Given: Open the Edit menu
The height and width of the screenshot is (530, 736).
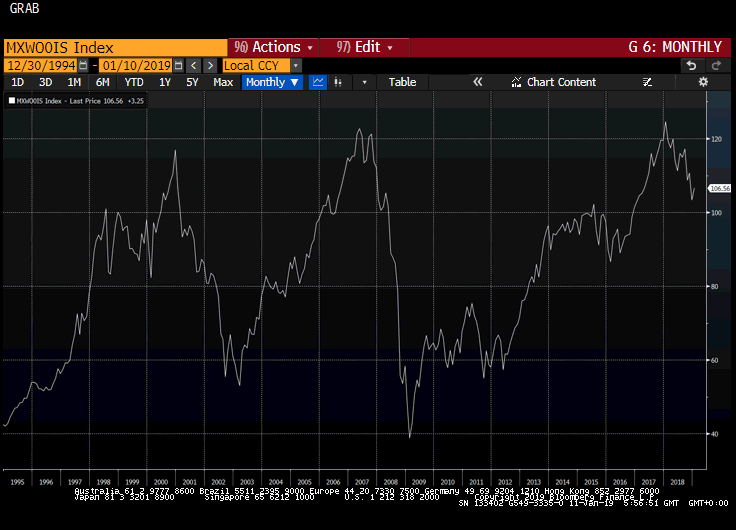Looking at the screenshot, I should (365, 47).
